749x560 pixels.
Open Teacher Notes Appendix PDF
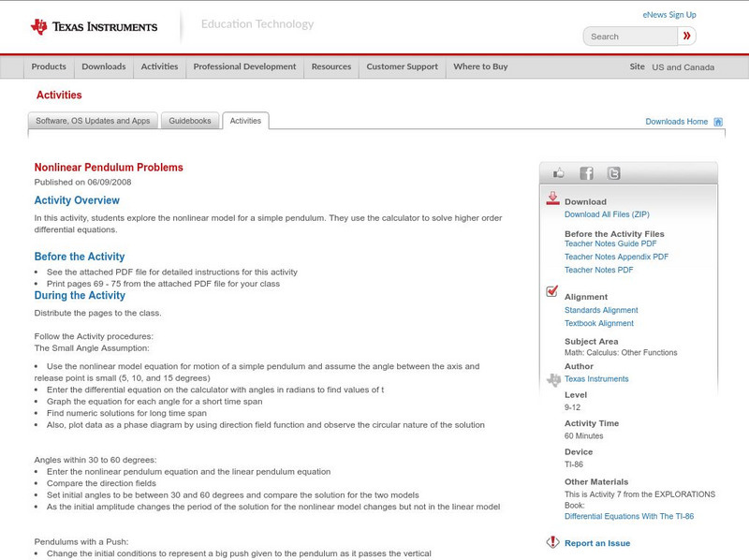pyautogui.click(x=616, y=257)
